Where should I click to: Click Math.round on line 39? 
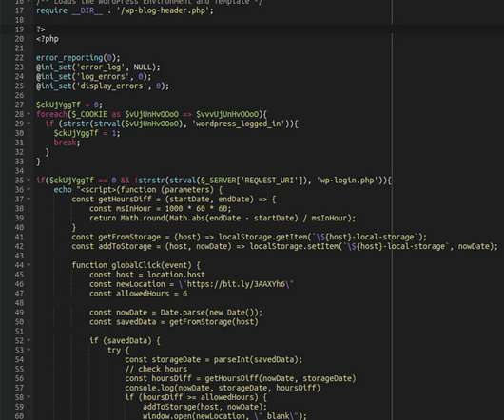pyautogui.click(x=143, y=218)
